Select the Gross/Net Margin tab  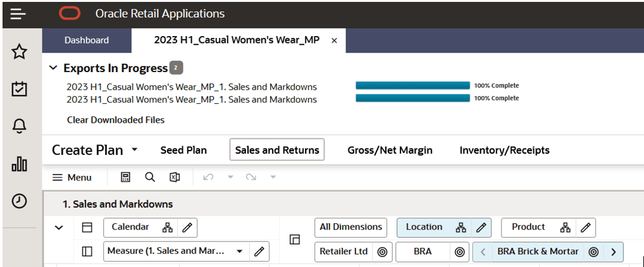click(x=390, y=150)
